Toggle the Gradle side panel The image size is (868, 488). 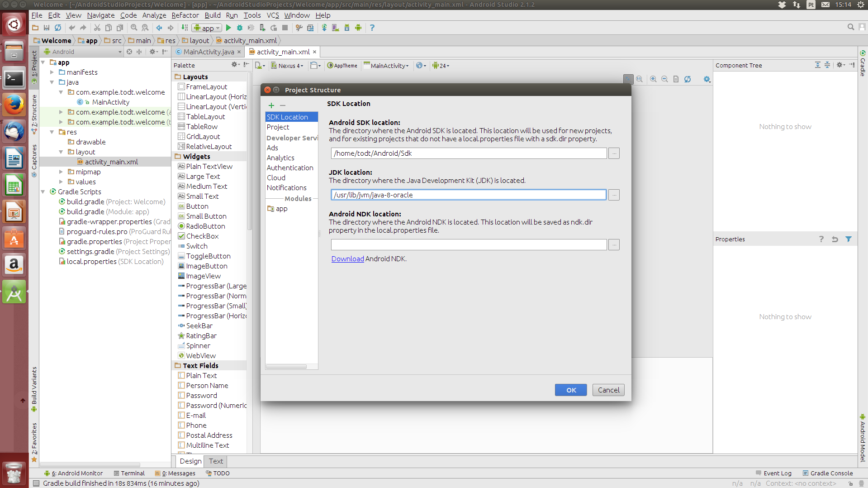863,63
